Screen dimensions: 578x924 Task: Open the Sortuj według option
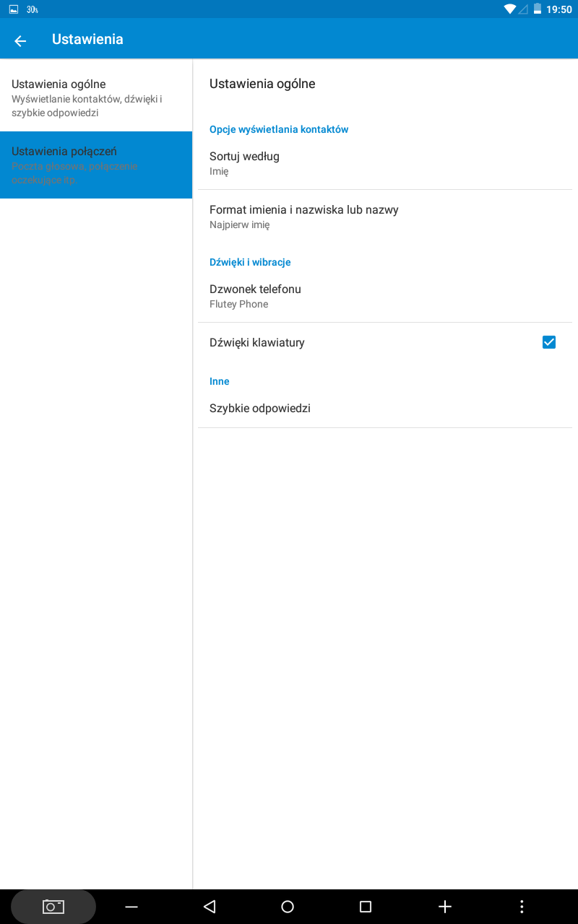tap(385, 163)
